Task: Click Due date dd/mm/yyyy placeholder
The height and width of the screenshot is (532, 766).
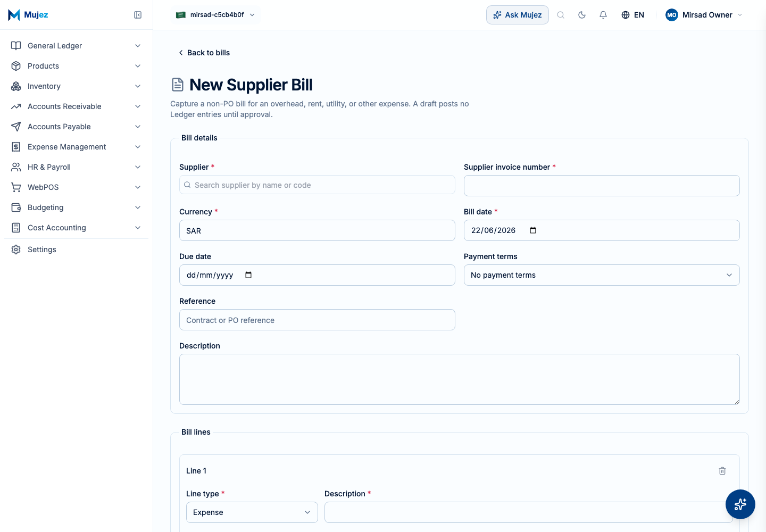Action: 210,275
